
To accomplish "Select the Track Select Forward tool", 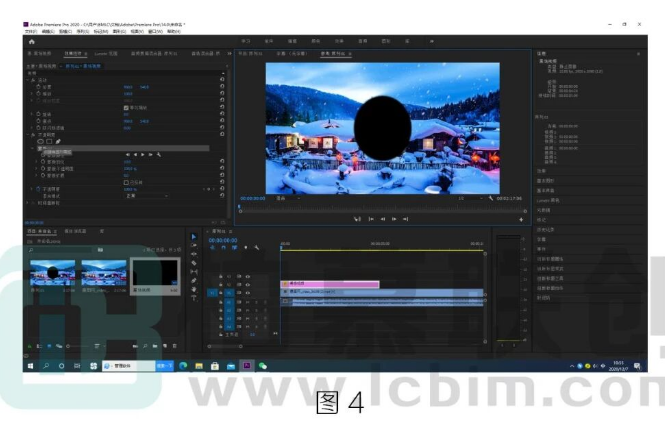I will point(194,245).
